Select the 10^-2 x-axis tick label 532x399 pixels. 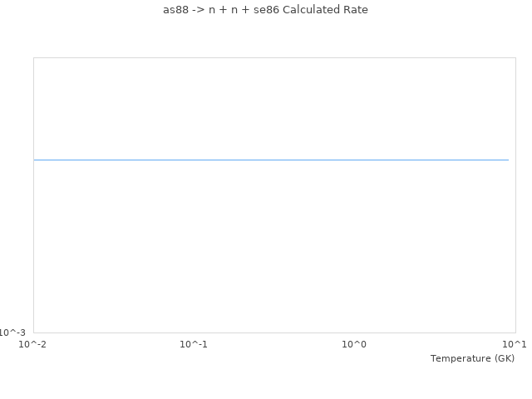point(33,344)
